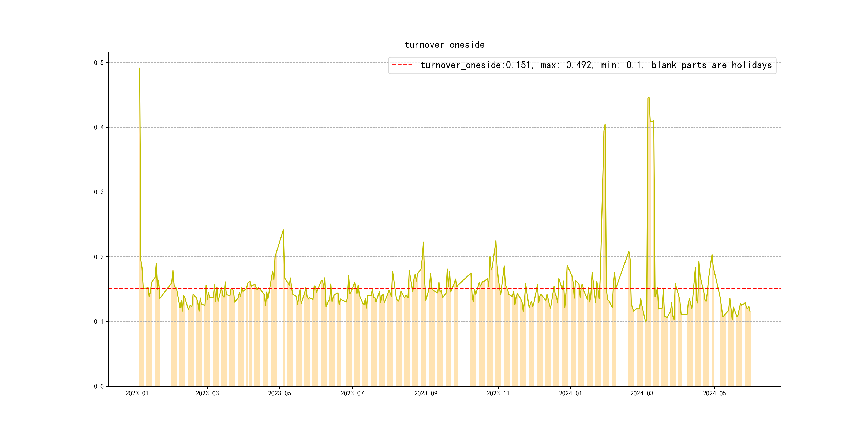Click the 0.1 y-axis tick label
868x434 pixels.
(99, 321)
